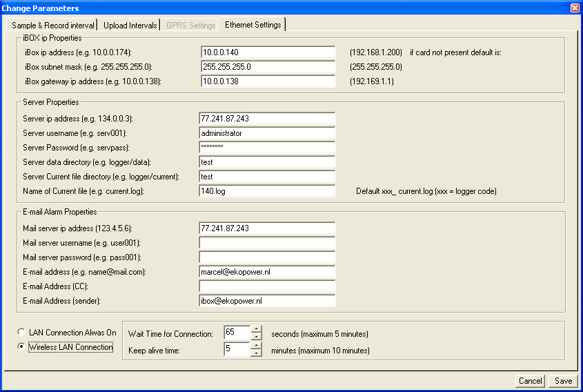The image size is (583, 392).
Task: Choose Wireless LAN Connection radio button
Action: pyautogui.click(x=22, y=347)
